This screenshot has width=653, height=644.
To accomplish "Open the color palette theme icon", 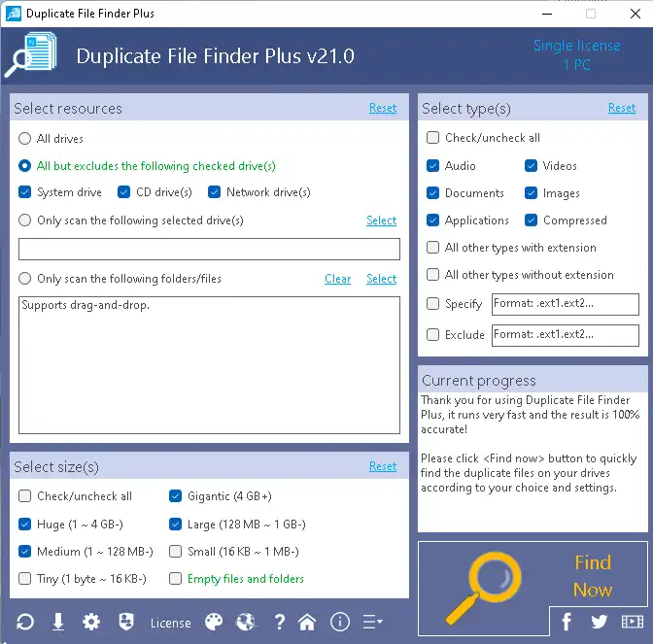I will click(x=214, y=622).
